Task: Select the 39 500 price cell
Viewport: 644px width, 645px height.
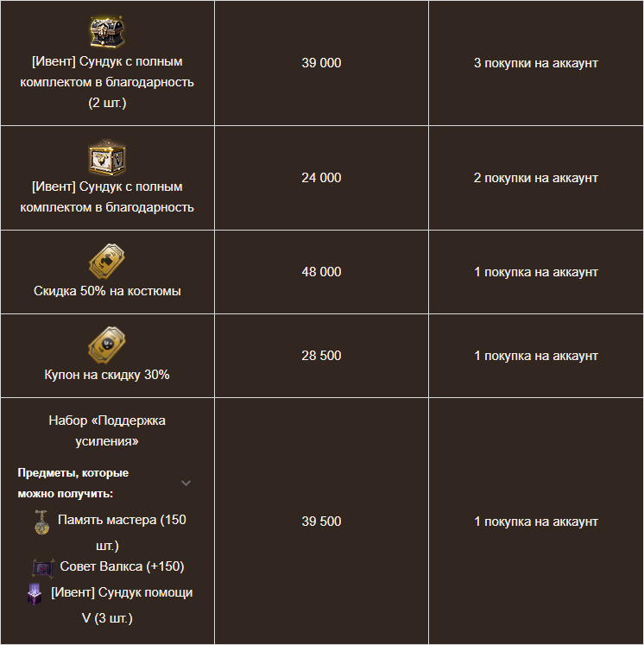Action: tap(321, 522)
